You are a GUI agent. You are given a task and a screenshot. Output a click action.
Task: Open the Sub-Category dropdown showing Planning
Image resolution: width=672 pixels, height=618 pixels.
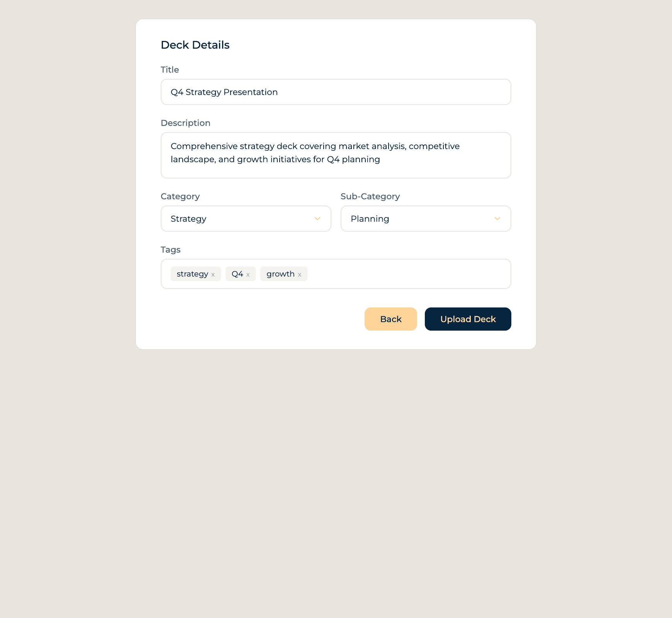coord(419,219)
